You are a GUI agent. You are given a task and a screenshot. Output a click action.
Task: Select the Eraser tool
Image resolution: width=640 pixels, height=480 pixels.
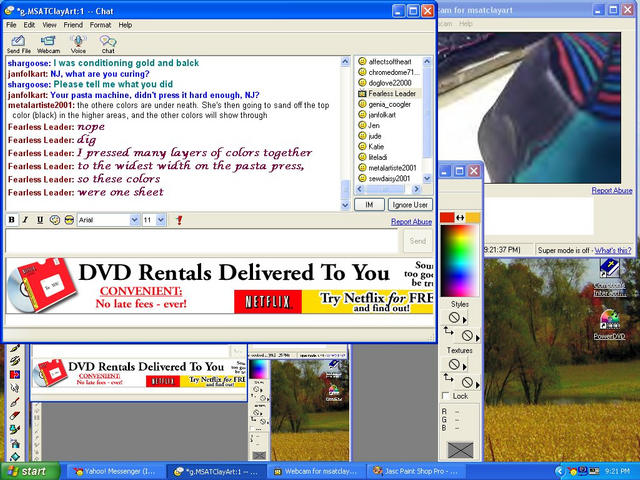point(15,416)
